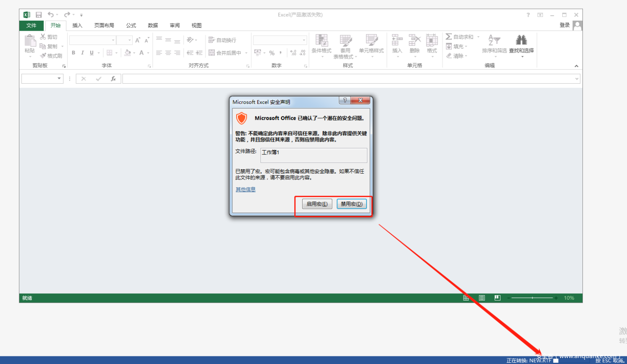Toggle Underline formatting U
Screen dimensions: 627x364
tap(92, 53)
